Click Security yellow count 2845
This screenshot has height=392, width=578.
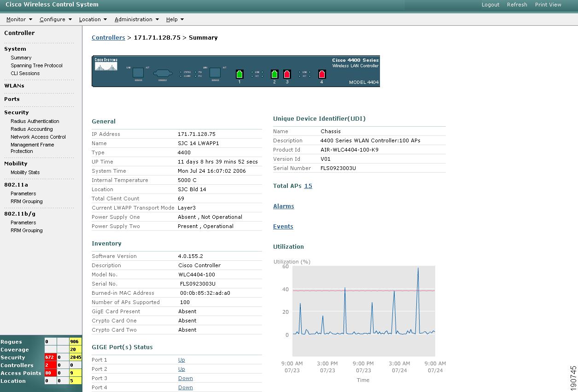75,357
